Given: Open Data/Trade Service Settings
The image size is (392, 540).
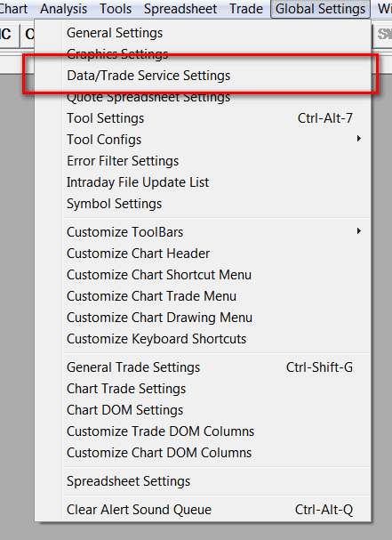Looking at the screenshot, I should click(203, 76).
